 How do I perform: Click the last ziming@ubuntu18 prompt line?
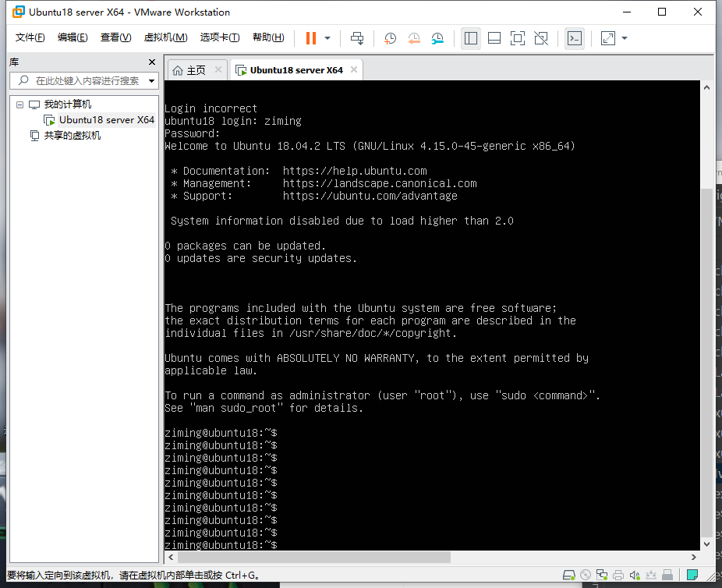[x=221, y=544]
